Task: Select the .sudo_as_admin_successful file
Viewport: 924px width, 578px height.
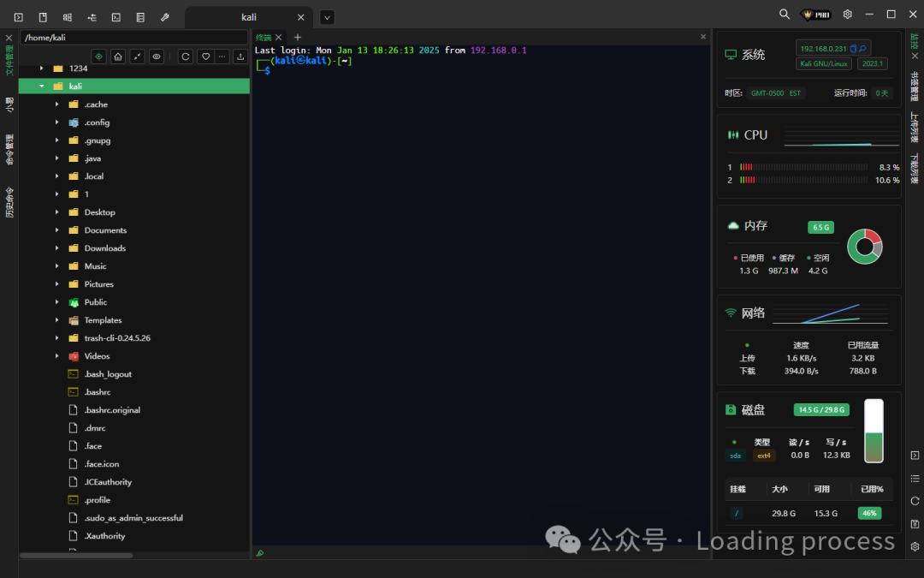Action: 134,518
